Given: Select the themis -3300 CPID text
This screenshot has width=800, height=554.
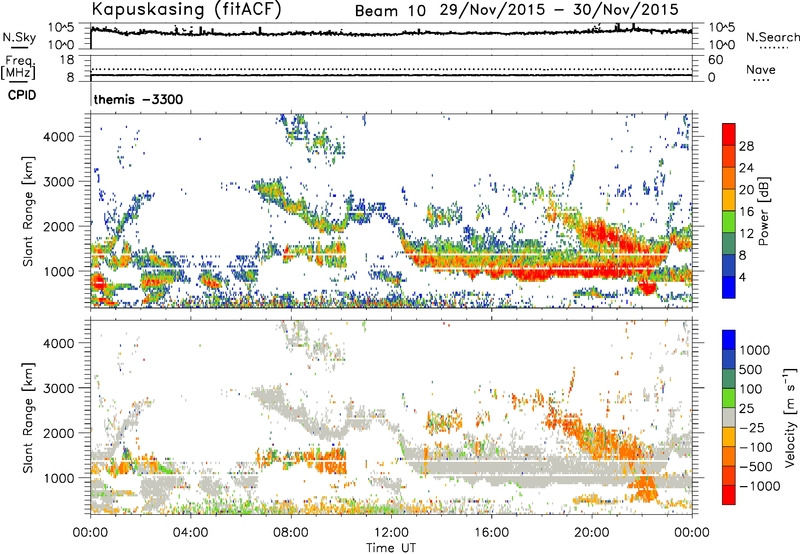Looking at the screenshot, I should (138, 99).
